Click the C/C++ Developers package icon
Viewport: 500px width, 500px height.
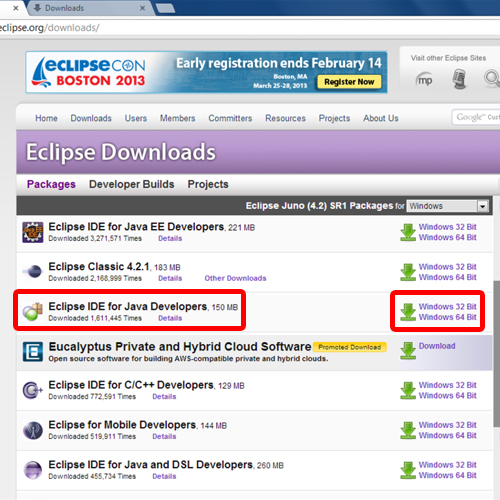pyautogui.click(x=33, y=390)
